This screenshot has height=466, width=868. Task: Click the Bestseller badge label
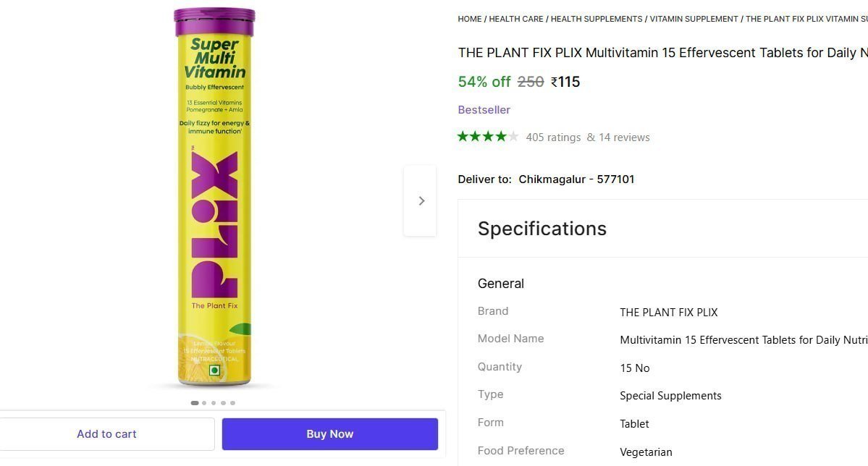click(x=484, y=109)
